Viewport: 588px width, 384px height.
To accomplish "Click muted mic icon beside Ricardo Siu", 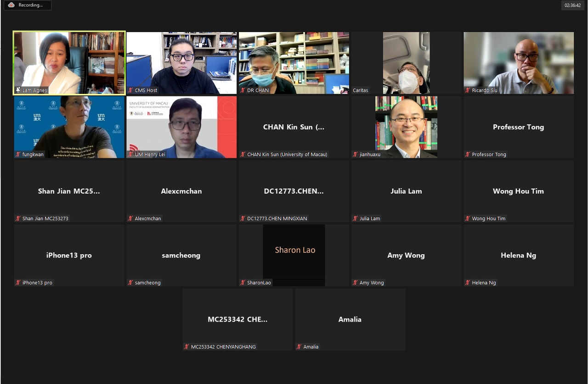I will (x=468, y=90).
